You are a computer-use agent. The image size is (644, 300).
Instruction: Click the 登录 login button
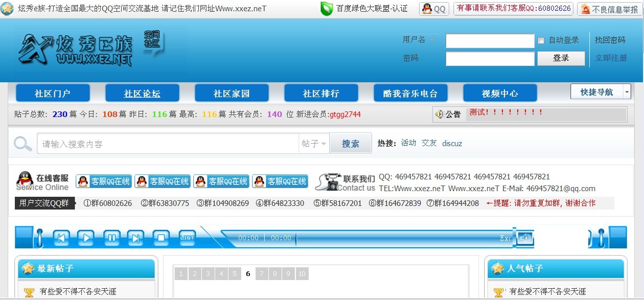point(561,58)
